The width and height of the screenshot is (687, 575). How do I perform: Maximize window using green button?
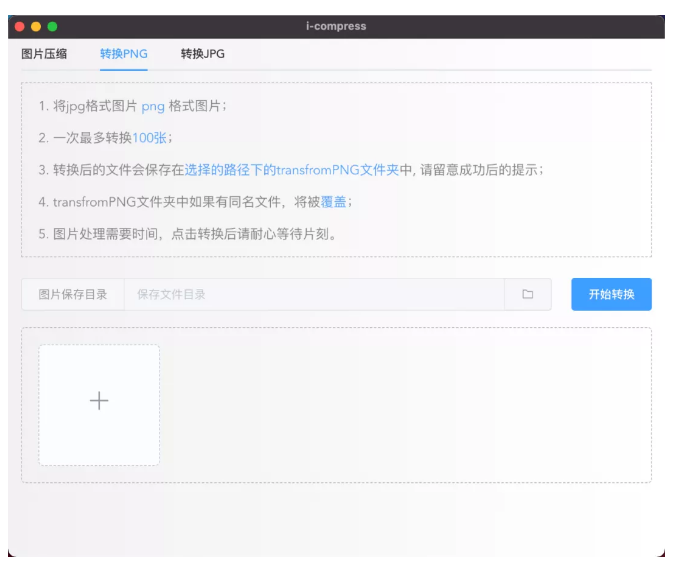point(52,27)
